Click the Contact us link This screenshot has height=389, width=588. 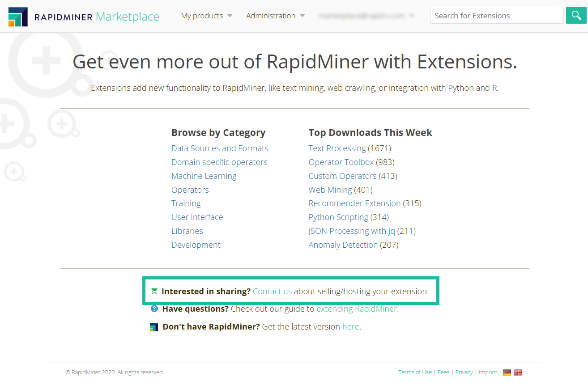point(272,291)
